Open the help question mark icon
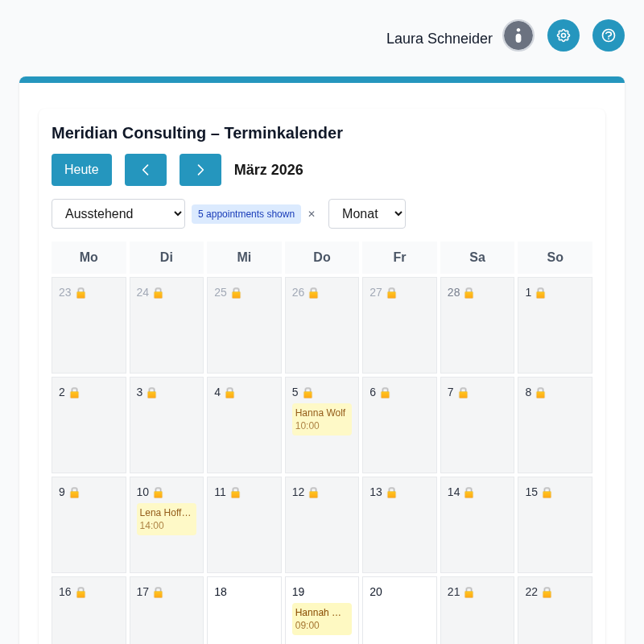Screen dimensions: 644x644 609,35
